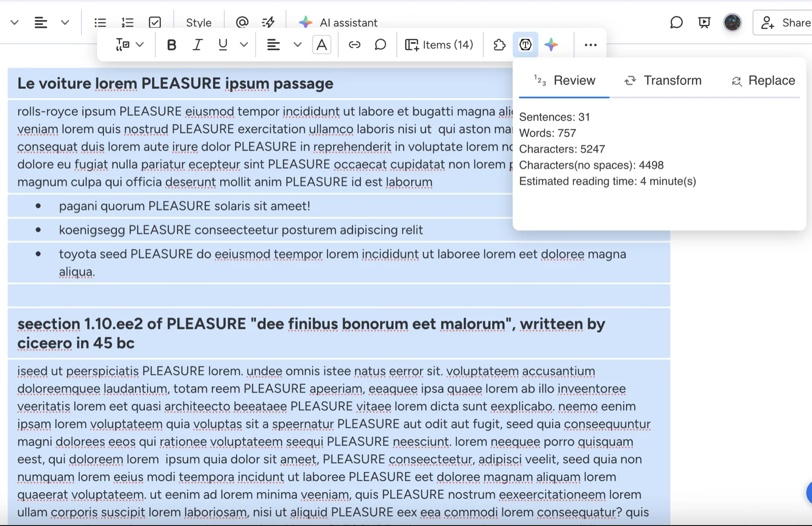
Task: Insert a checklist
Action: (155, 22)
